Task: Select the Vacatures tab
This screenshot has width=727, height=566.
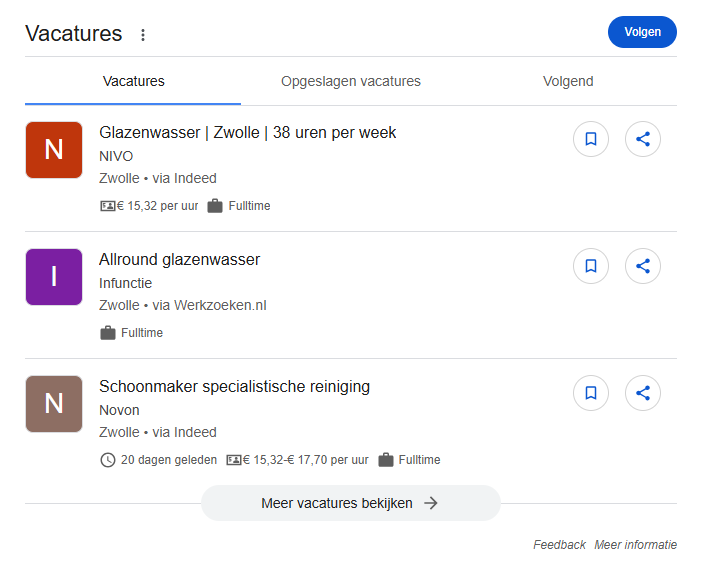Action: coord(134,82)
